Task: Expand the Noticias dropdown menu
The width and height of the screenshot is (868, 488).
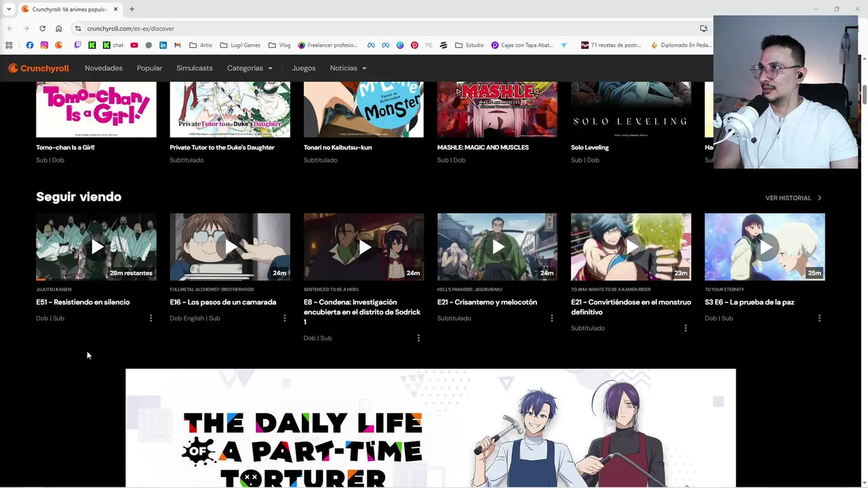Action: [348, 68]
